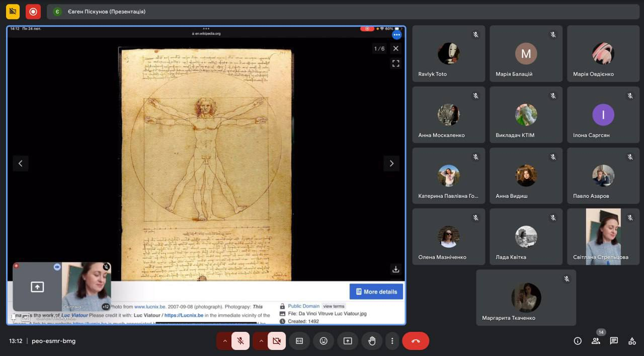This screenshot has width=644, height=356.
Task: Raise hand in the meeting
Action: (372, 341)
